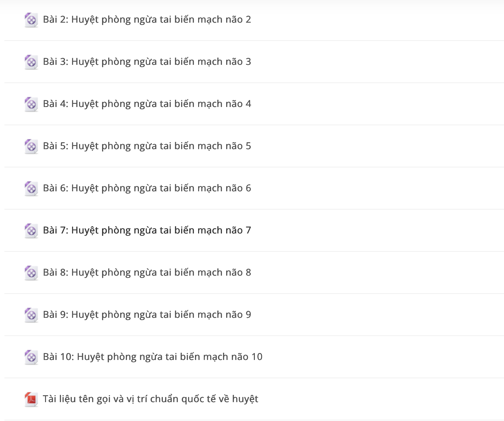Select the Bài 6 lesson title
Viewport: 504px width, 421px height.
pos(147,188)
